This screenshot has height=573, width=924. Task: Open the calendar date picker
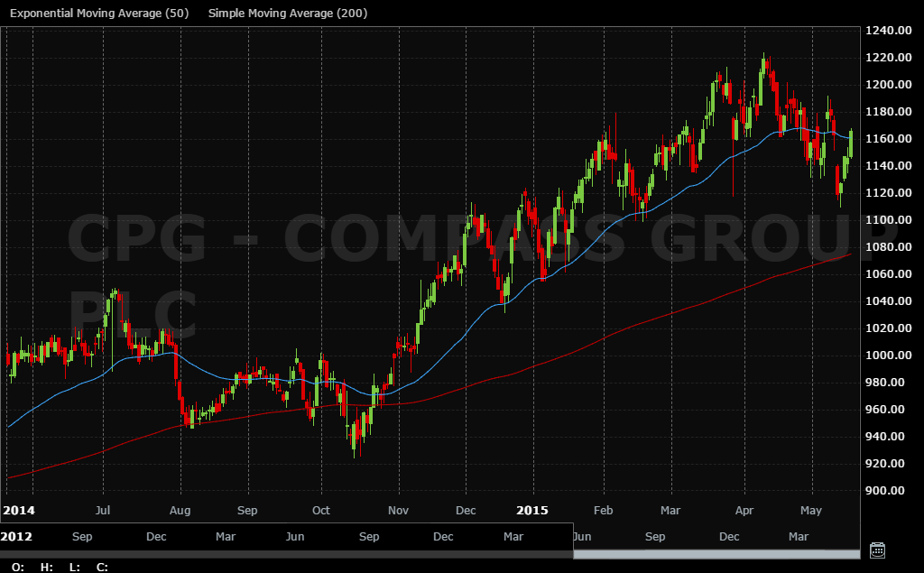tap(876, 550)
